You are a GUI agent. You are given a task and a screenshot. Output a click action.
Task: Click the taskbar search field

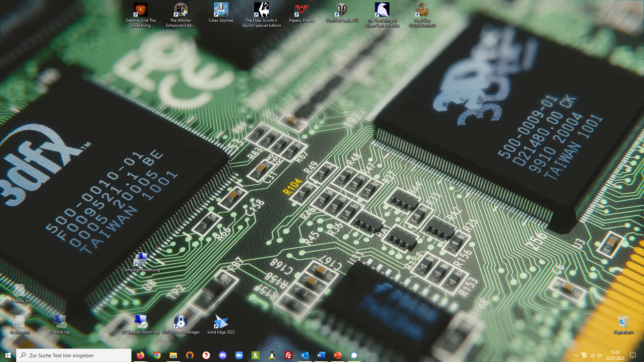(74, 355)
